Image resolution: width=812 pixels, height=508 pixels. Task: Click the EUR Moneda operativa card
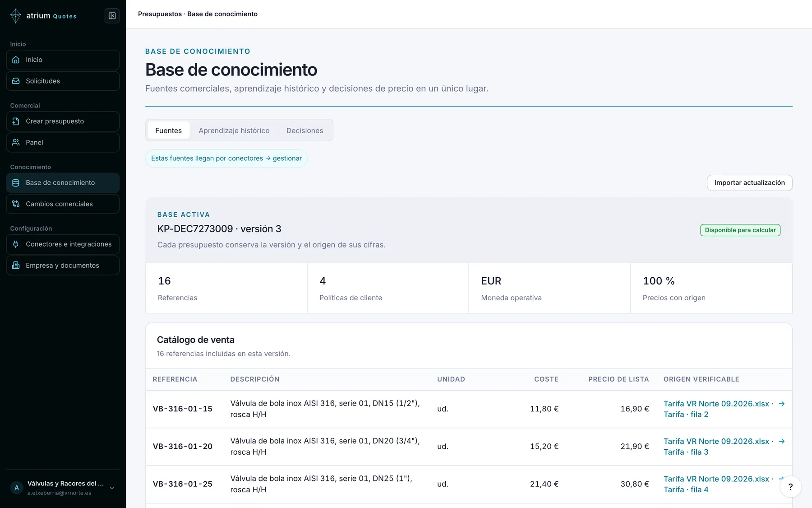point(549,288)
